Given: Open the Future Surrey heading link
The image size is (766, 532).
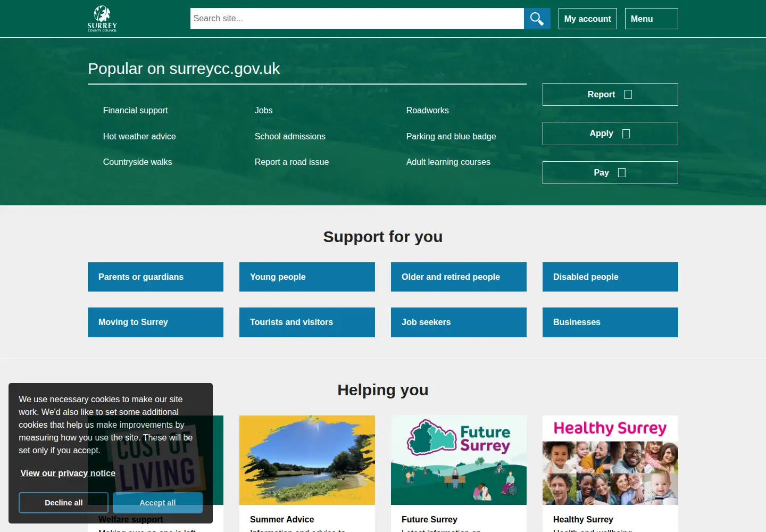Looking at the screenshot, I should pyautogui.click(x=429, y=519).
